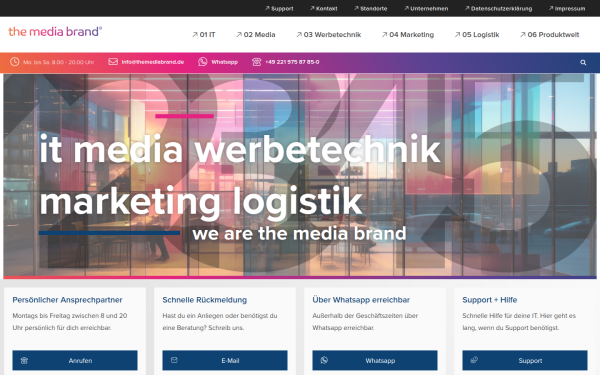Open the 05 Logistik menu

477,34
